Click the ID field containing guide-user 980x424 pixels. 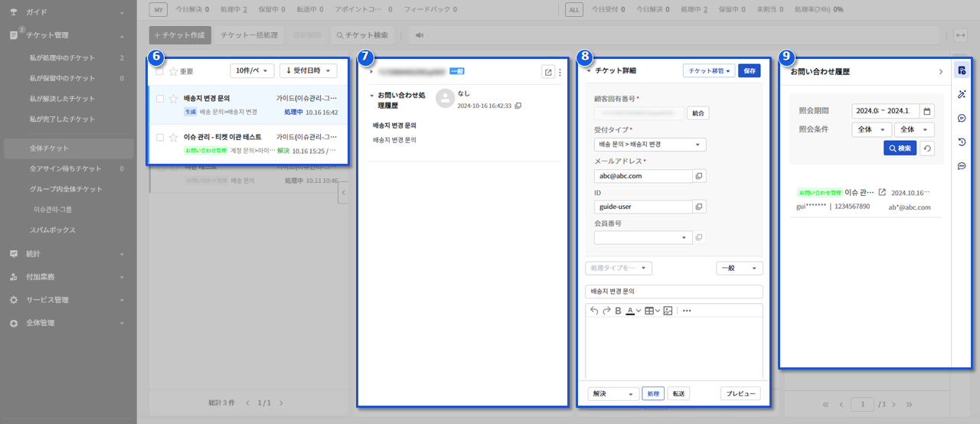tap(642, 207)
